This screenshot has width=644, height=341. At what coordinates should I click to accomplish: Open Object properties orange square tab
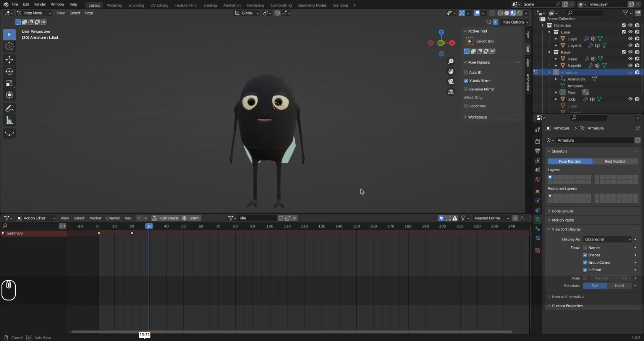tap(537, 191)
